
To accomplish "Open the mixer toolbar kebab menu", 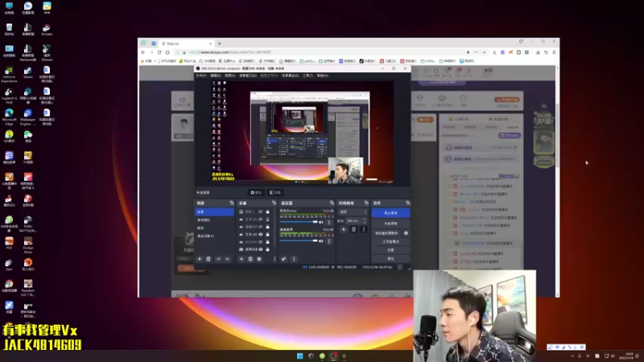I will click(294, 259).
